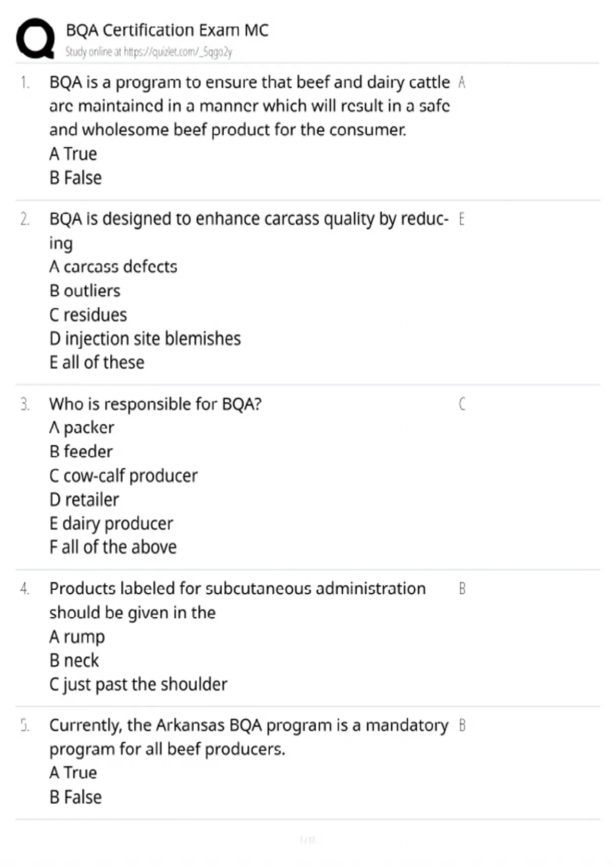Choose 'B neck' for subcutaneous question

74,661
